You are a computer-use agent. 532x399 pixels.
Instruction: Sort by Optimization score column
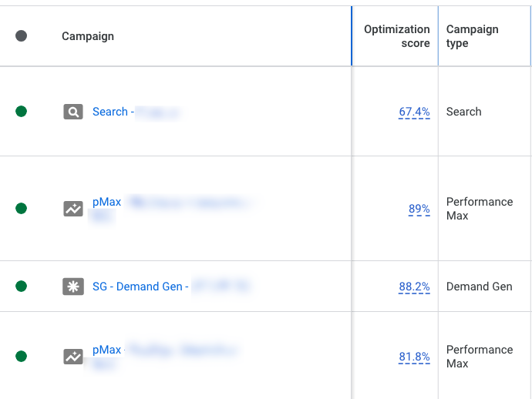(x=396, y=36)
